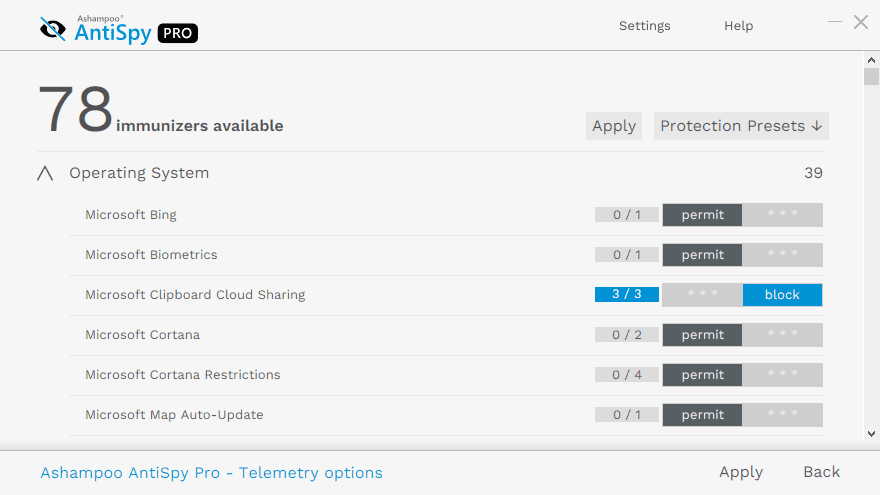Set Microsoft Cortana to block
This screenshot has height=495, width=880.
[x=782, y=335]
